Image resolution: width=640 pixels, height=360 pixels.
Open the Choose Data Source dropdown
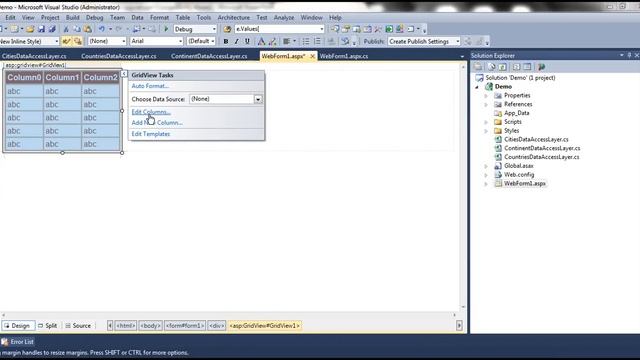[258, 99]
